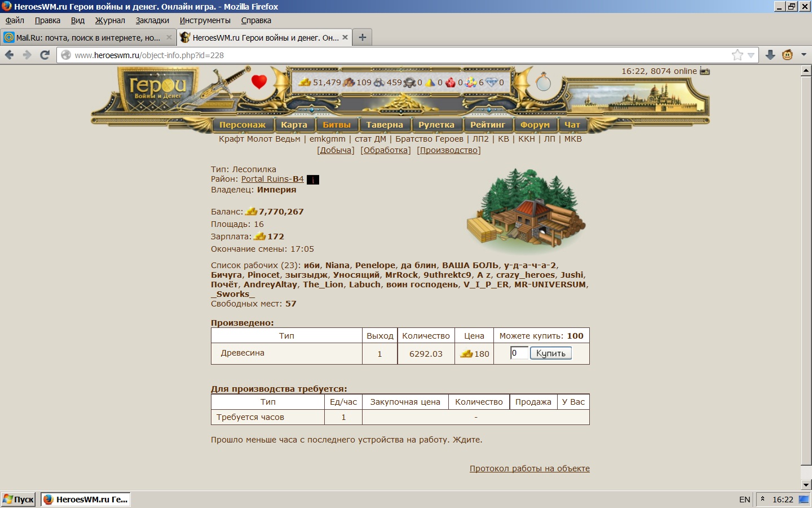Click the gold icon beside price 180
This screenshot has width=812, height=508.
coord(467,354)
